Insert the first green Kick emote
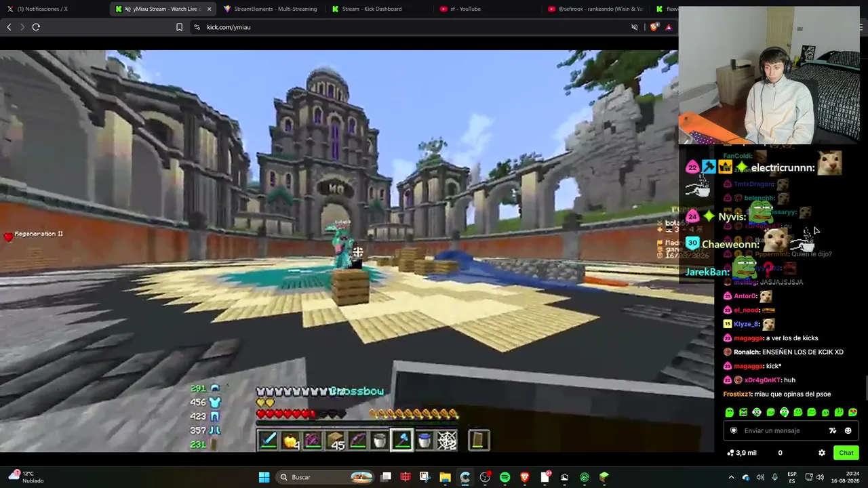 730,412
